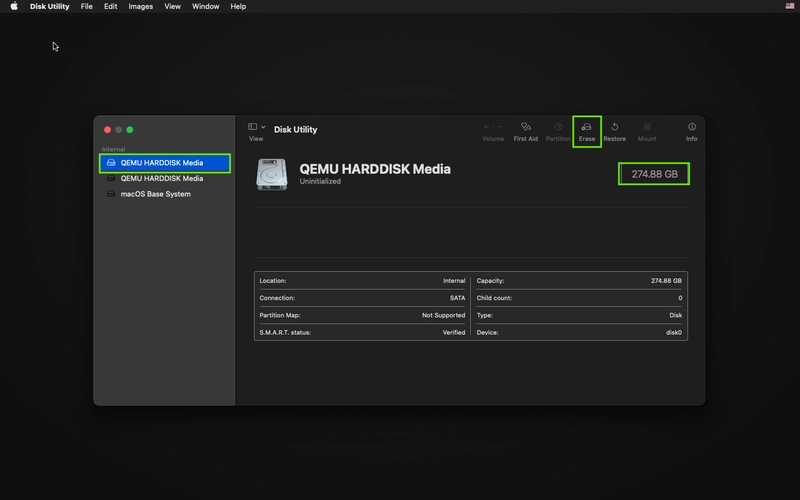Click the "SATA" connection value
This screenshot has width=800, height=500.
click(457, 298)
